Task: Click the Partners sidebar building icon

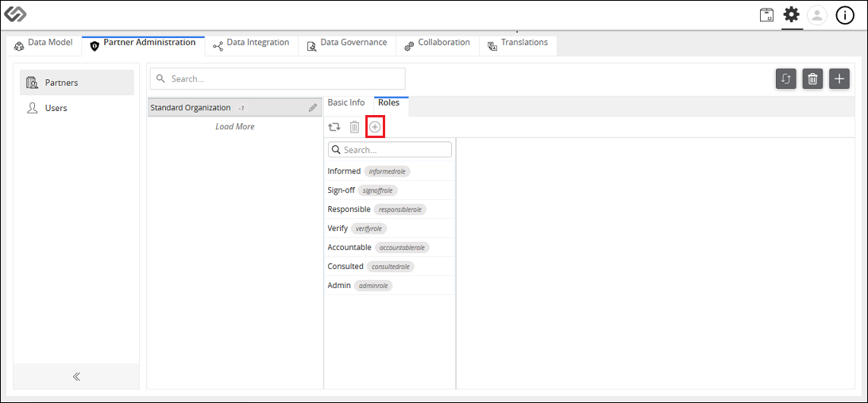Action: 32,83
